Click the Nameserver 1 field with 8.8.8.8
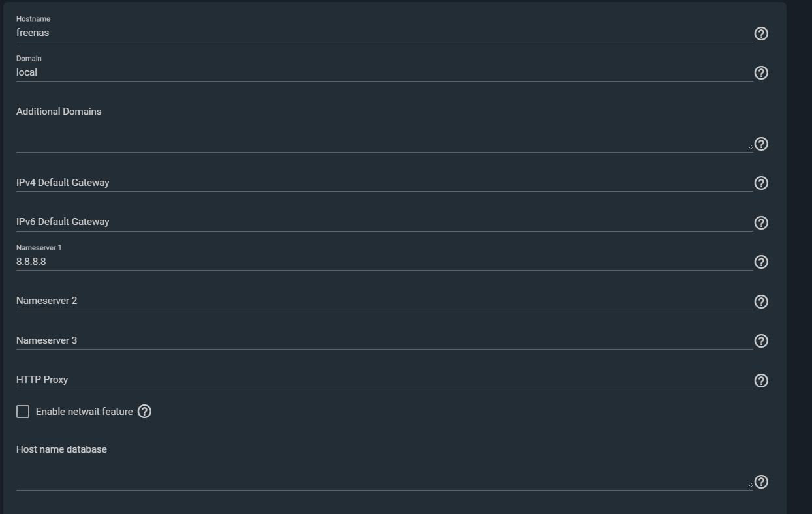The height and width of the screenshot is (514, 812). click(379, 262)
